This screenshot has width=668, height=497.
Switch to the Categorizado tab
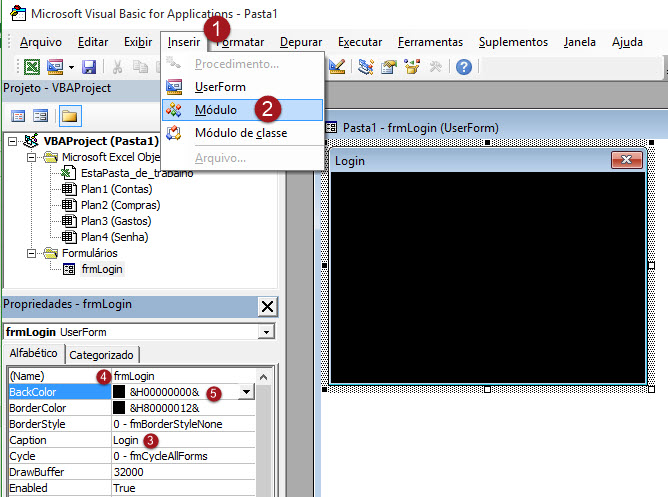pyautogui.click(x=101, y=355)
